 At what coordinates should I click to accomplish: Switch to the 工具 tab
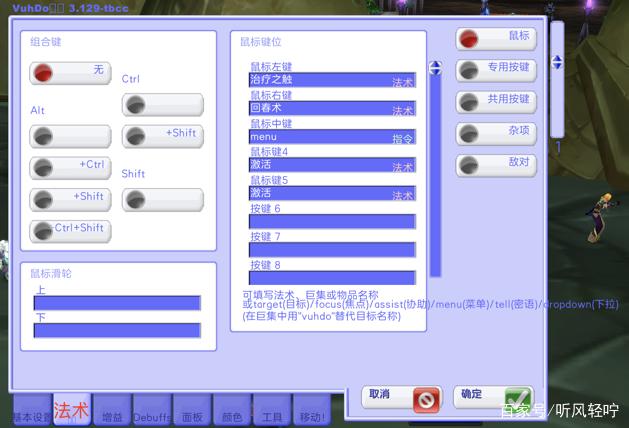point(272,410)
